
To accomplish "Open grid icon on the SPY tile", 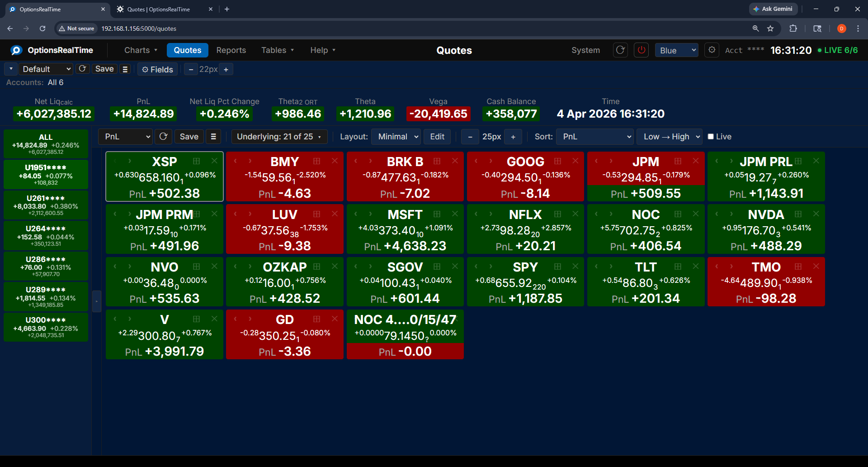I will [557, 267].
